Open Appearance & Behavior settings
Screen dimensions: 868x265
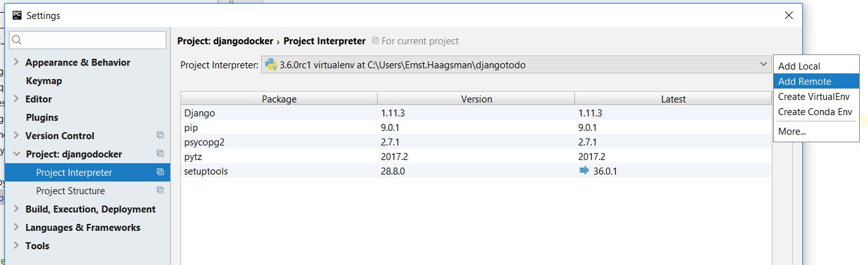click(78, 62)
